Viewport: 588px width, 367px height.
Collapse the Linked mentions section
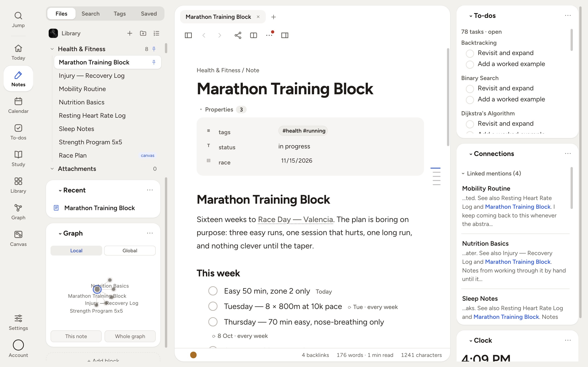coord(463,174)
